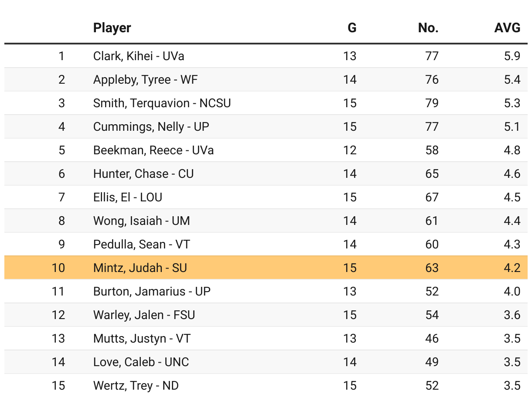This screenshot has width=532, height=401.
Task: Click Wertz, Trey - ND
Action: (136, 385)
